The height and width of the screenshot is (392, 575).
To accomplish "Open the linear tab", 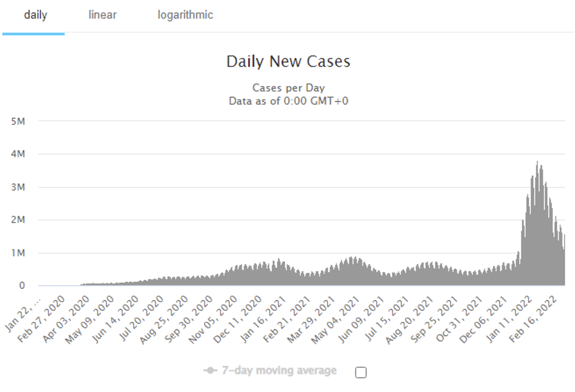I will pos(102,15).
